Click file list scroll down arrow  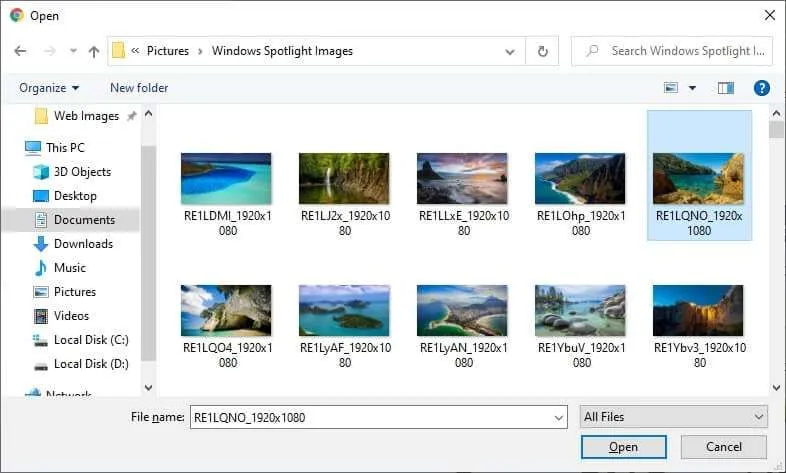tap(776, 387)
